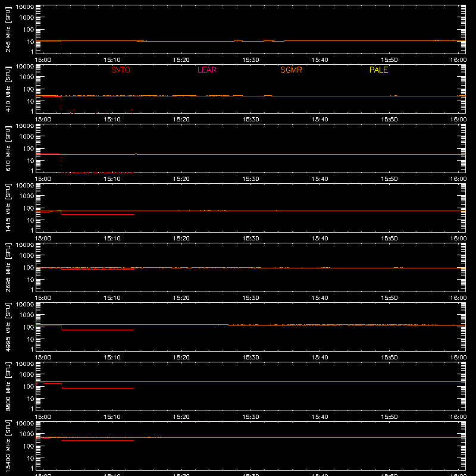Click the 100 tick label on 8800 MHz axis

(29, 387)
